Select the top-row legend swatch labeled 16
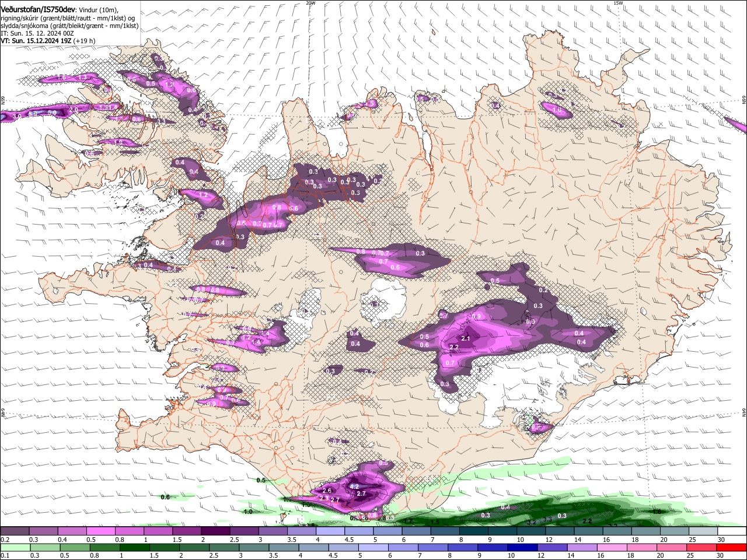This screenshot has height=560, width=747. [617, 531]
